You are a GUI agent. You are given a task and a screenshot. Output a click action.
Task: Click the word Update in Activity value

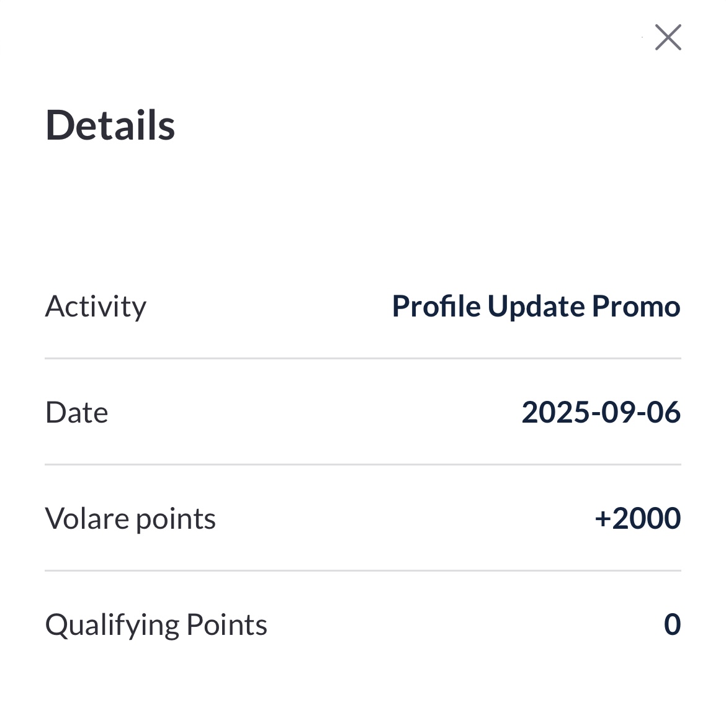click(536, 307)
